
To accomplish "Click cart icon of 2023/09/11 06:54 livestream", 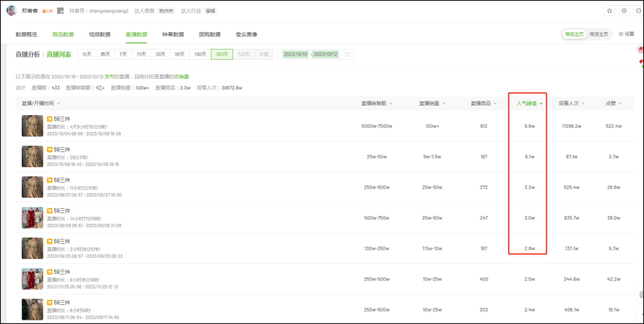I will pyautogui.click(x=49, y=303).
